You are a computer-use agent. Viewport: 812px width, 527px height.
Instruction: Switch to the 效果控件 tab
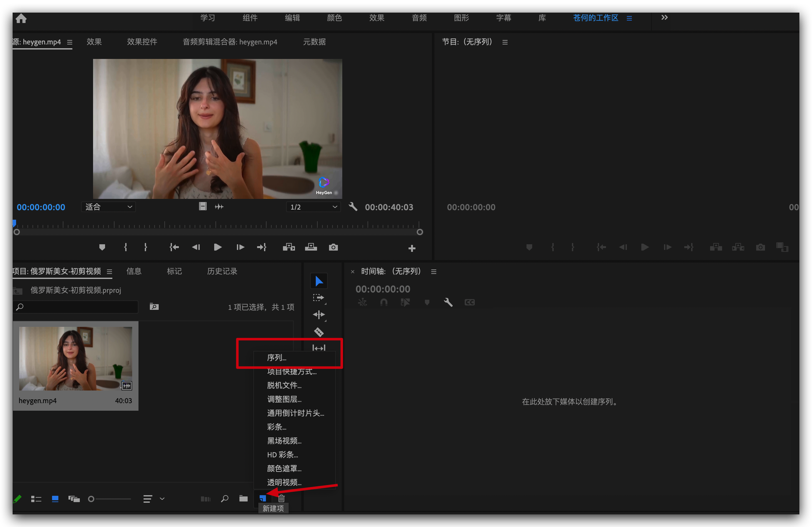142,42
